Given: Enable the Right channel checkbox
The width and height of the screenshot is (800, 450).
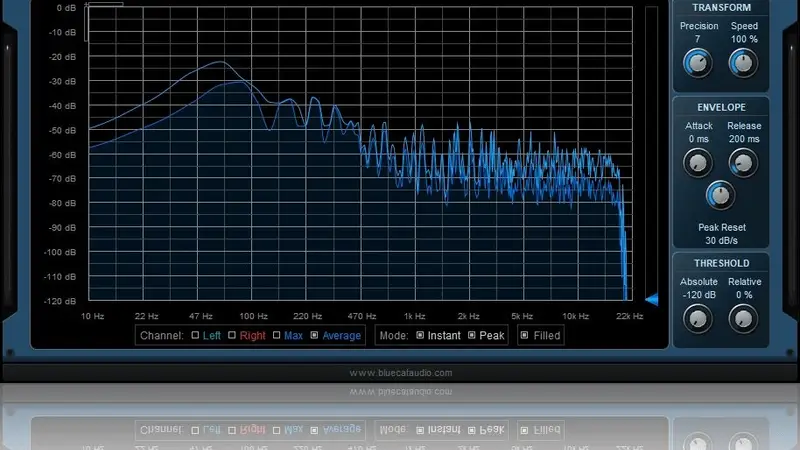Looking at the screenshot, I should tap(233, 336).
